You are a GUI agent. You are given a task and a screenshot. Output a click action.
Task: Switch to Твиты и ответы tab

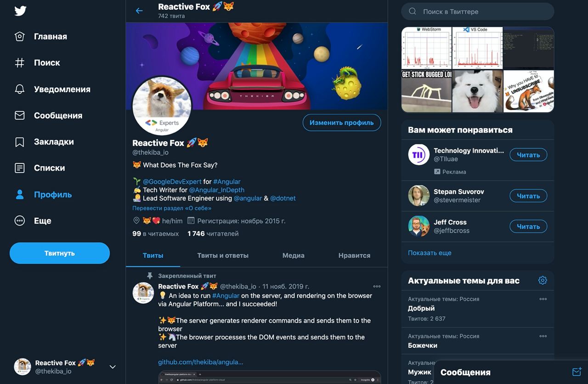click(x=223, y=256)
